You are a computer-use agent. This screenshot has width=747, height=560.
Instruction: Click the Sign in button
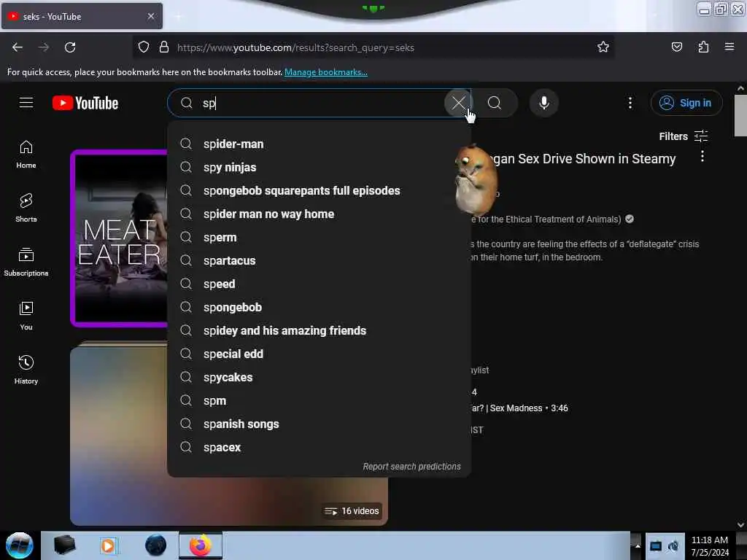pyautogui.click(x=686, y=103)
